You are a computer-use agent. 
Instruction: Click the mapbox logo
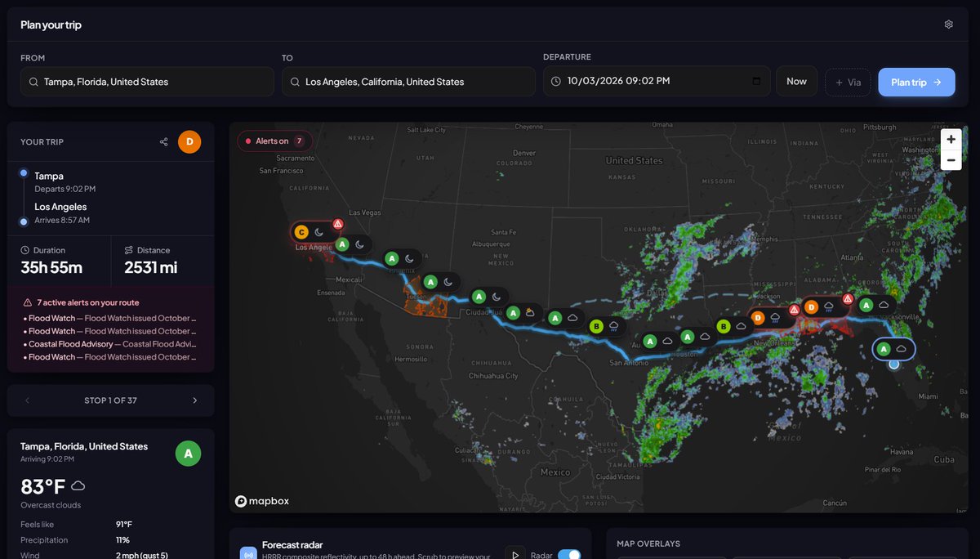pyautogui.click(x=262, y=501)
